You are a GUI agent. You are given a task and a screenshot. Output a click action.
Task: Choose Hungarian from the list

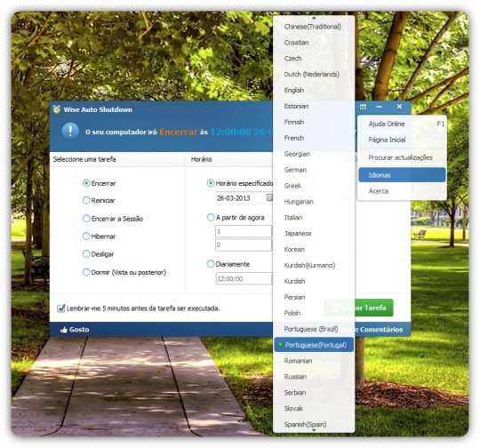[x=314, y=202]
